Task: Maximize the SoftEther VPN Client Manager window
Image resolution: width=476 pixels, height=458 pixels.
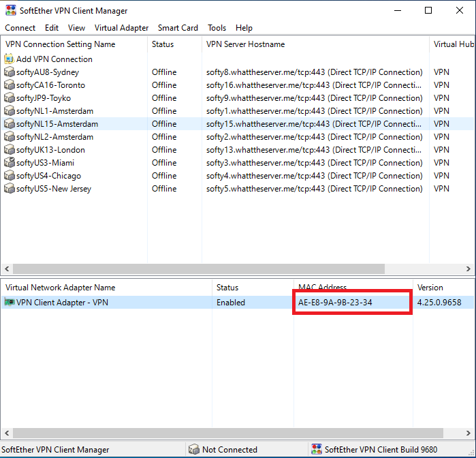Action: [428, 10]
